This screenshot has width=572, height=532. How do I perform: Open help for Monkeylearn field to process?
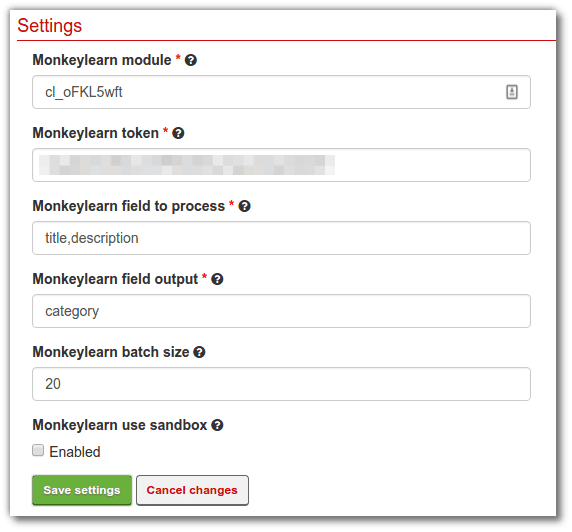point(244,206)
